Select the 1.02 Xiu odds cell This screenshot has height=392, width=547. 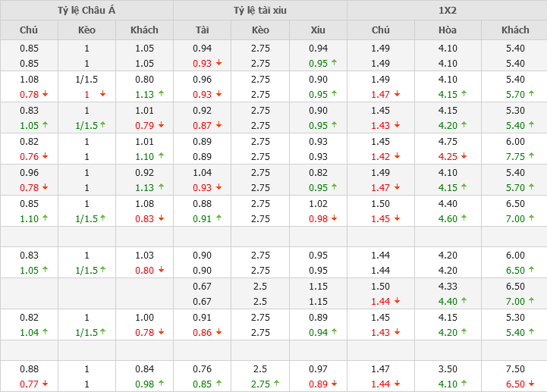[x=318, y=203]
